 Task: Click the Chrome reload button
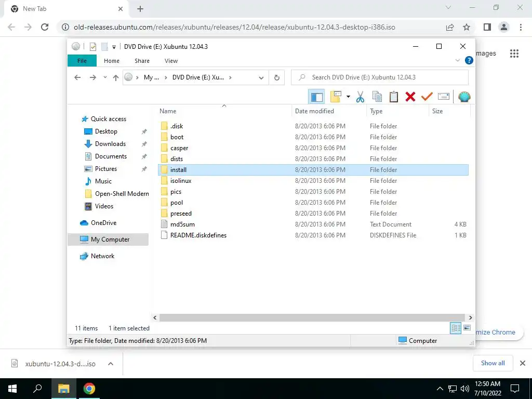pyautogui.click(x=45, y=27)
